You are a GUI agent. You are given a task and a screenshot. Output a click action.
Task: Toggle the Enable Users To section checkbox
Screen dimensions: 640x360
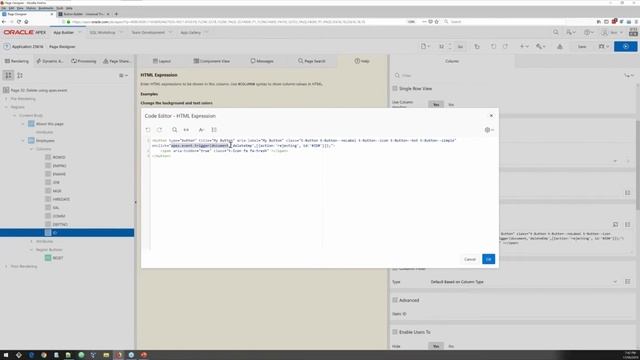(395, 332)
